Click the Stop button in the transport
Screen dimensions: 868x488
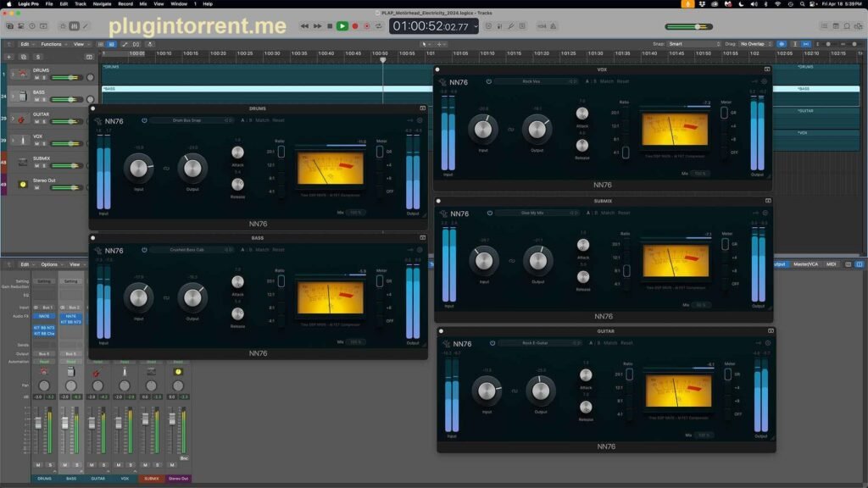tap(330, 26)
